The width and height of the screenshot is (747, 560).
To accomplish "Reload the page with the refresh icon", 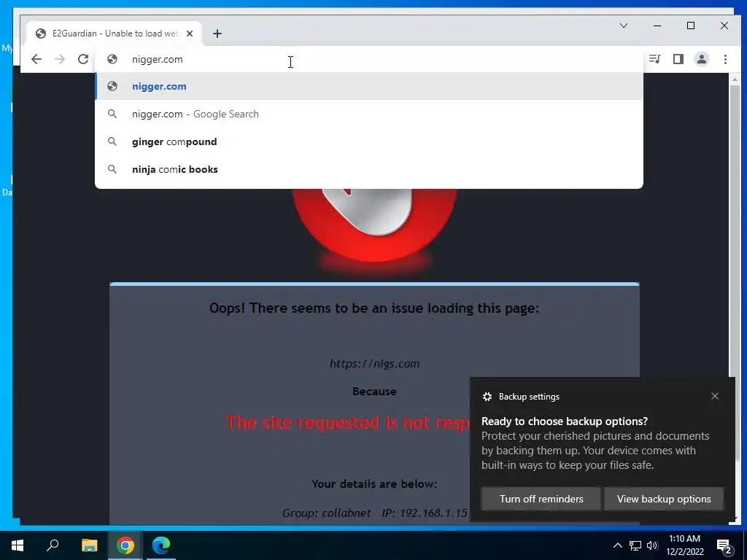I will tap(83, 59).
